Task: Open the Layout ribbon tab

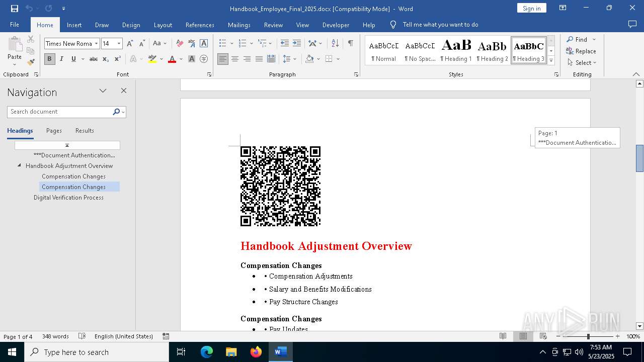Action: 163,25
